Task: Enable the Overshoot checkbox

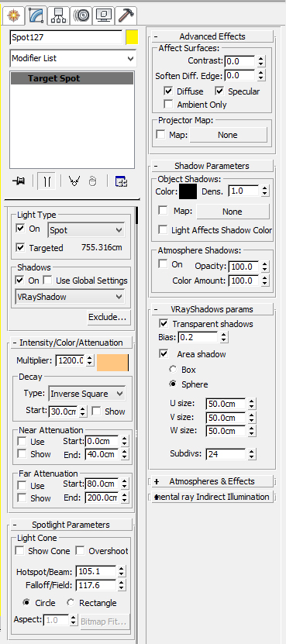Action: point(80,550)
